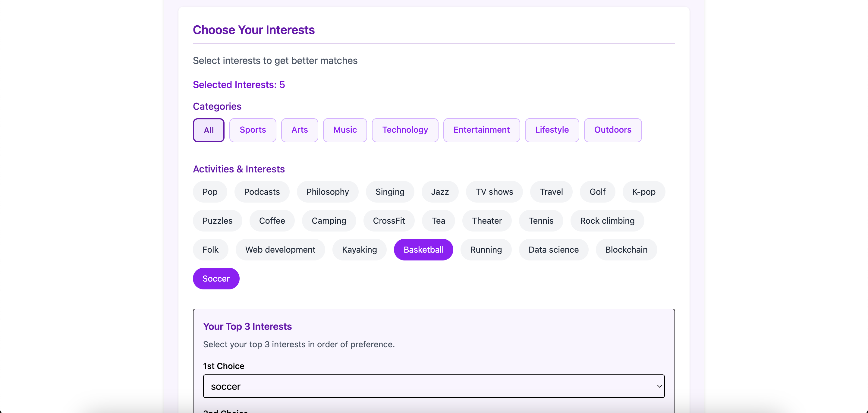Choose the Lifestyle category filter
868x413 pixels.
(552, 130)
